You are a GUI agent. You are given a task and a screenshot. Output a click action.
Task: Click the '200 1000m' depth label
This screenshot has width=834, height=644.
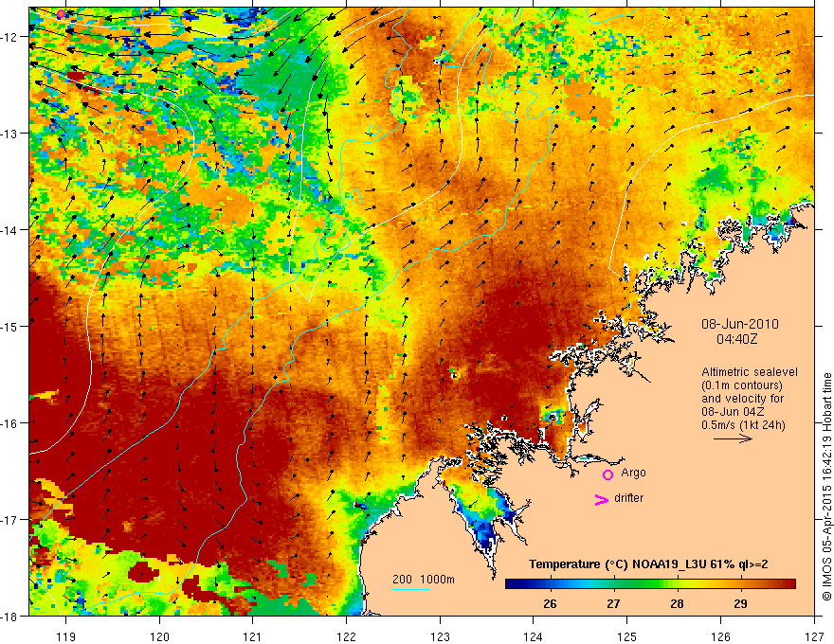coord(424,580)
